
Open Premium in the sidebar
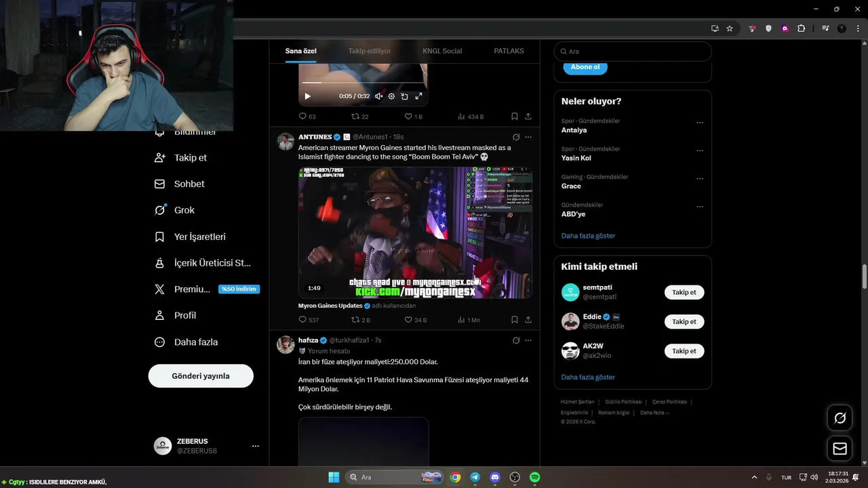pos(206,289)
